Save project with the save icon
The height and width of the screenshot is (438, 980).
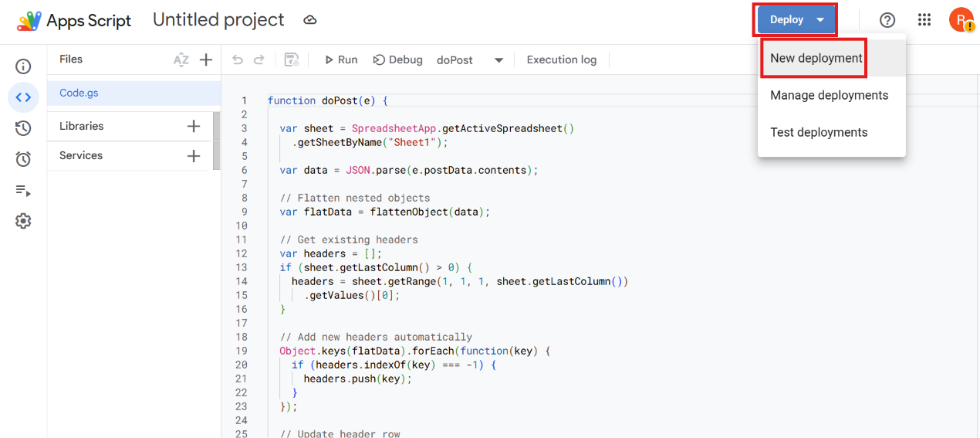(x=292, y=59)
